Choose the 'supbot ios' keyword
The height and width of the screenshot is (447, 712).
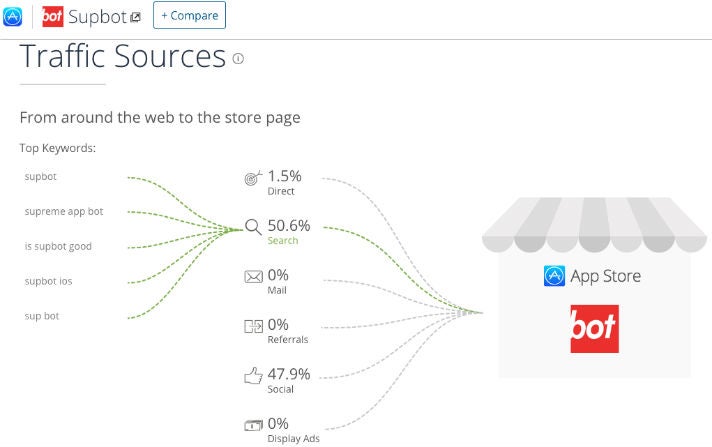49,281
